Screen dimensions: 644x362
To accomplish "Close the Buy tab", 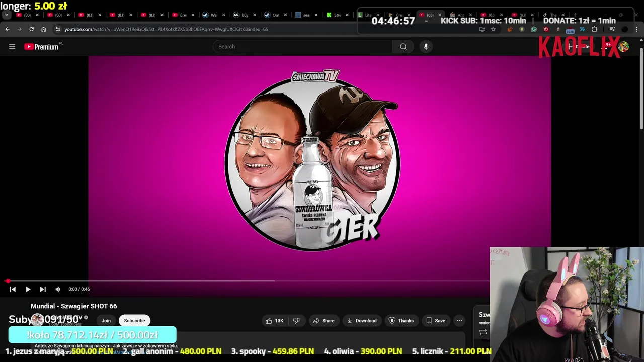I will [255, 15].
